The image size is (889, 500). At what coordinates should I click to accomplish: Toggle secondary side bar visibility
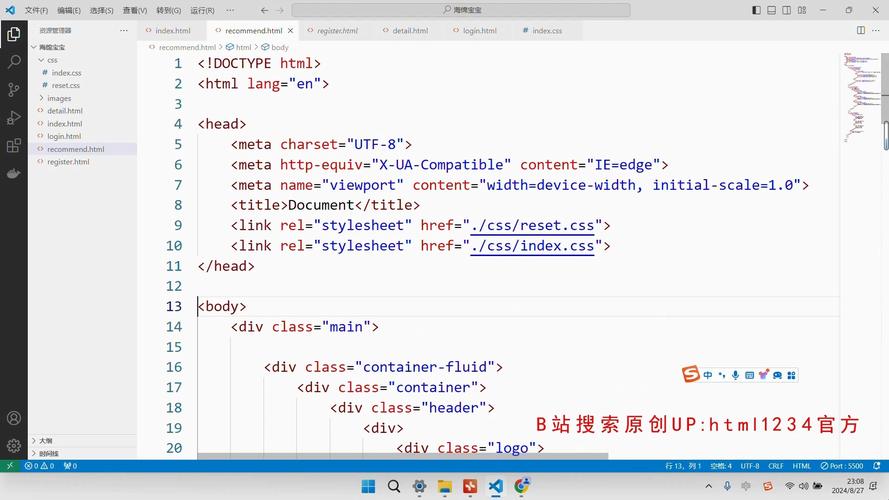click(786, 10)
